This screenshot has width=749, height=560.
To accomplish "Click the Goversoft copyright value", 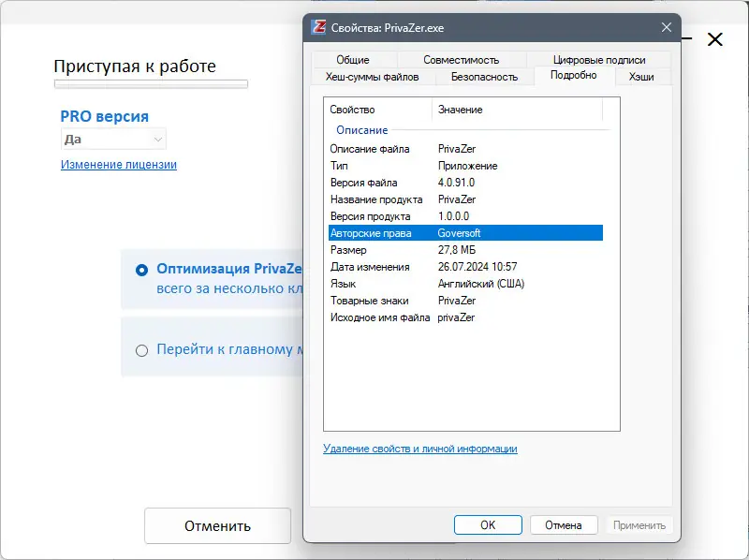I will point(459,233).
